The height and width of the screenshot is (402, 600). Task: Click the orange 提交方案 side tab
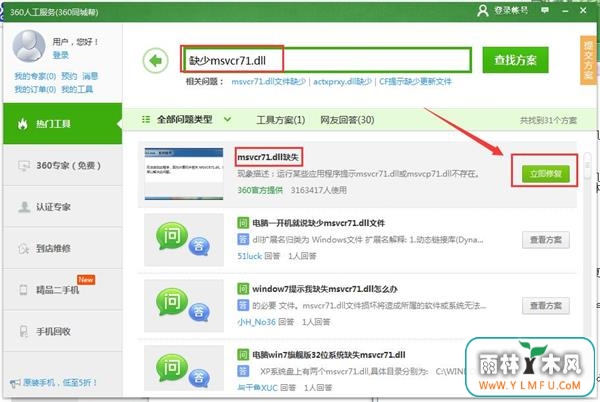pyautogui.click(x=588, y=60)
